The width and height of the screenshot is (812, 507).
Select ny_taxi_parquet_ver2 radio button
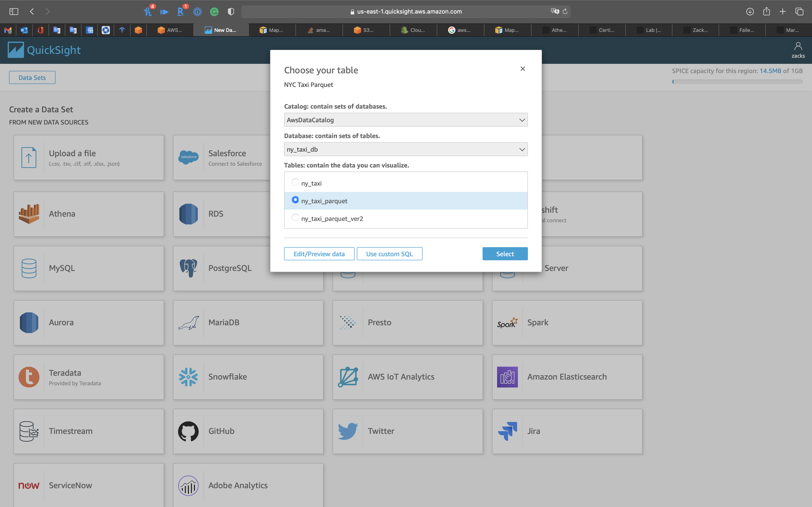295,218
